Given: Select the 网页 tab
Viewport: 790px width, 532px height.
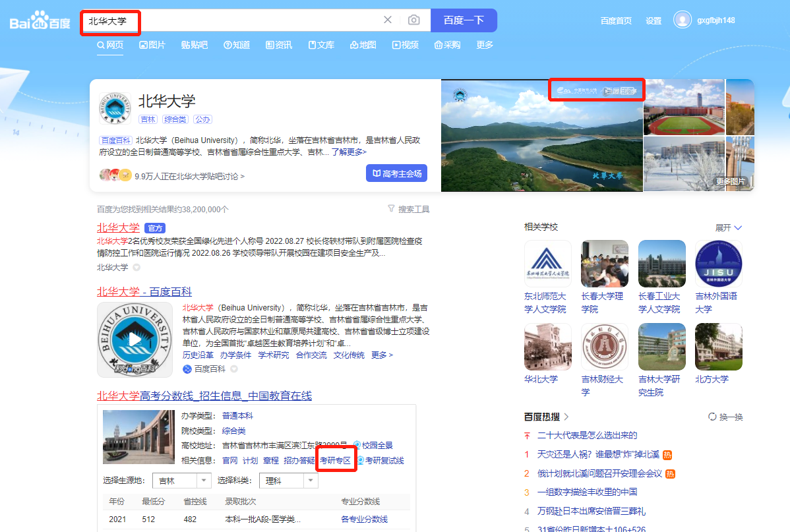Looking at the screenshot, I should 110,45.
